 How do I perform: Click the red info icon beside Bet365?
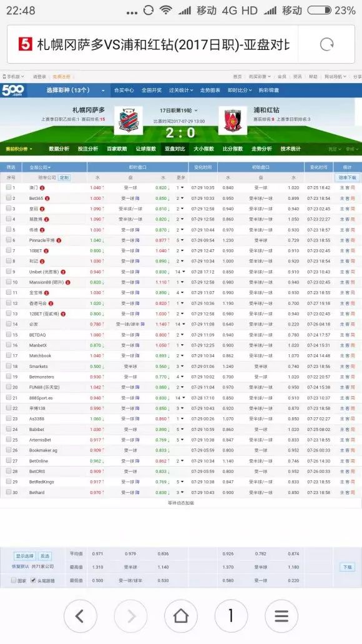click(47, 199)
